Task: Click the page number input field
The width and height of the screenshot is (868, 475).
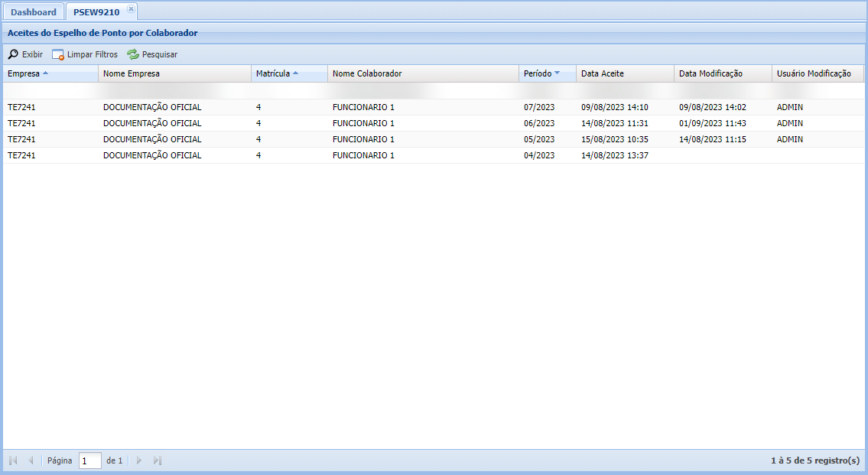Action: [89, 460]
